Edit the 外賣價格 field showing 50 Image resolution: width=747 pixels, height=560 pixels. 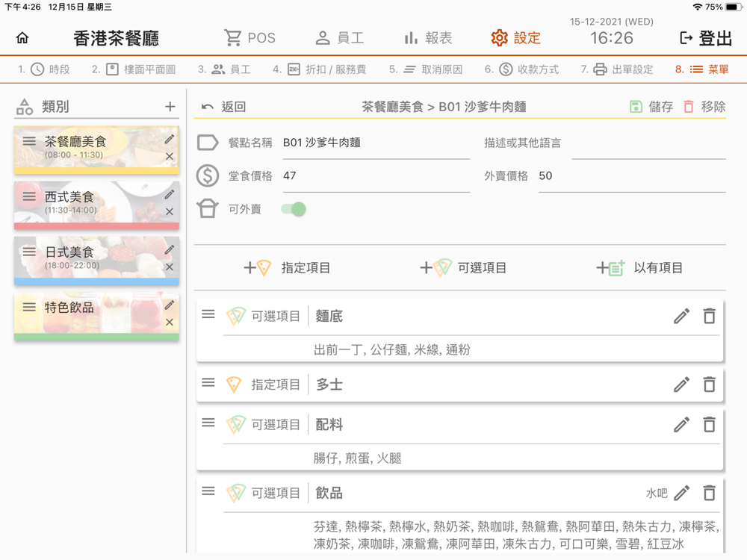click(632, 175)
